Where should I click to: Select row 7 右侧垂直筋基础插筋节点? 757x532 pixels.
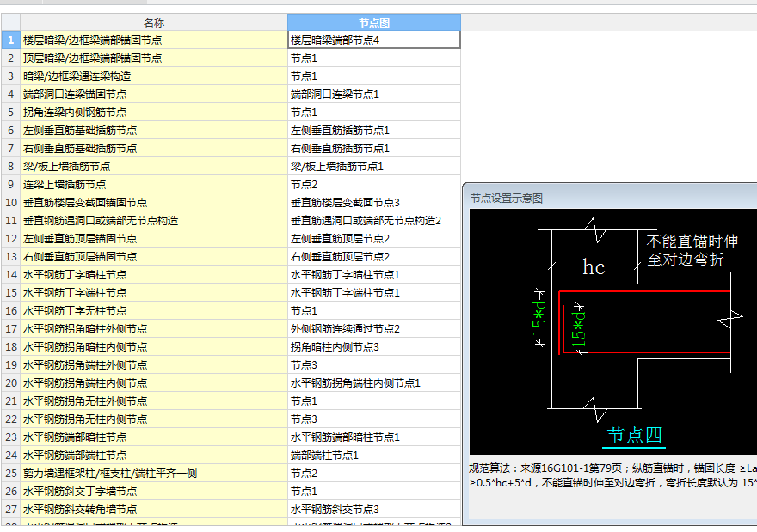154,149
